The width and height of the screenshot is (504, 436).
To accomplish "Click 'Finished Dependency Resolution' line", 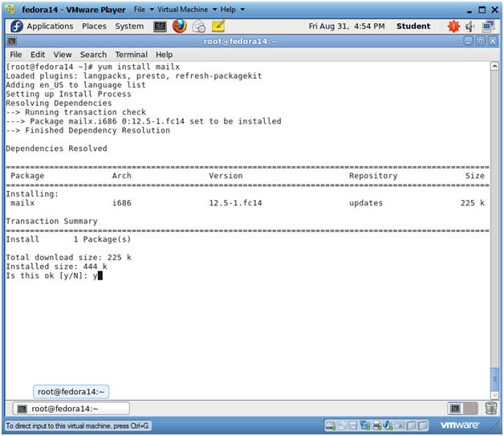I will coord(87,131).
